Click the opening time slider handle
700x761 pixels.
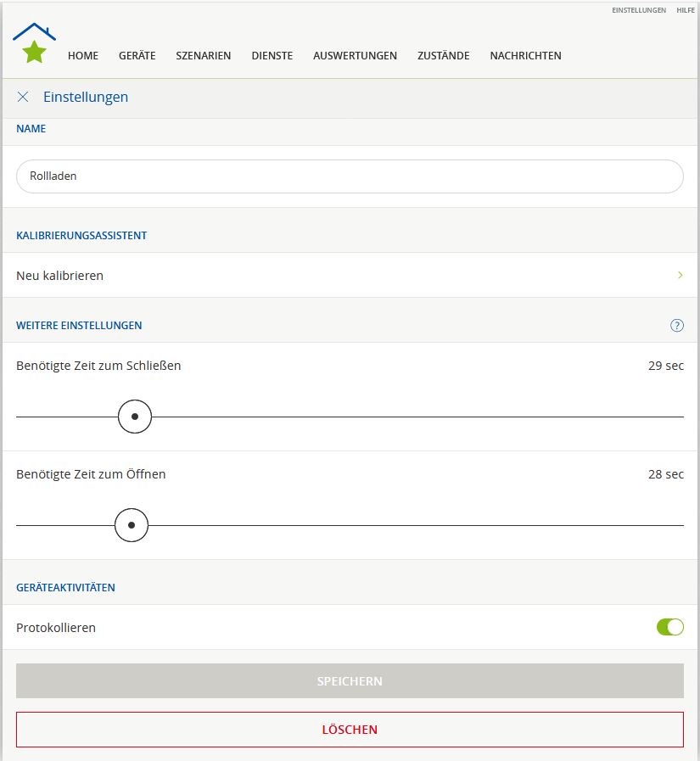pyautogui.click(x=132, y=525)
